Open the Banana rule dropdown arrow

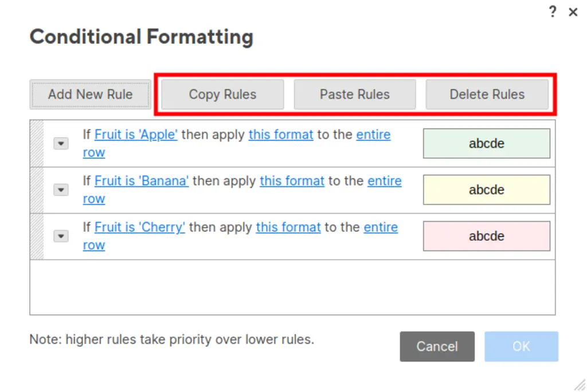coord(61,190)
